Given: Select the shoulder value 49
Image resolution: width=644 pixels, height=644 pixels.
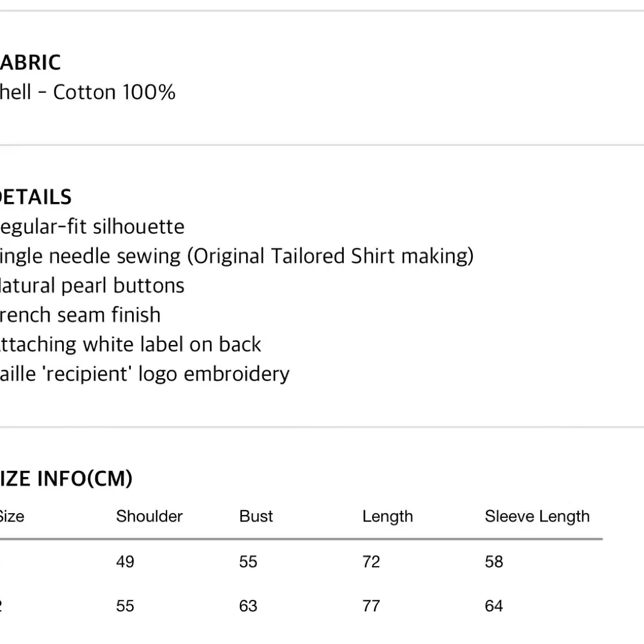Looking at the screenshot, I should point(125,562).
